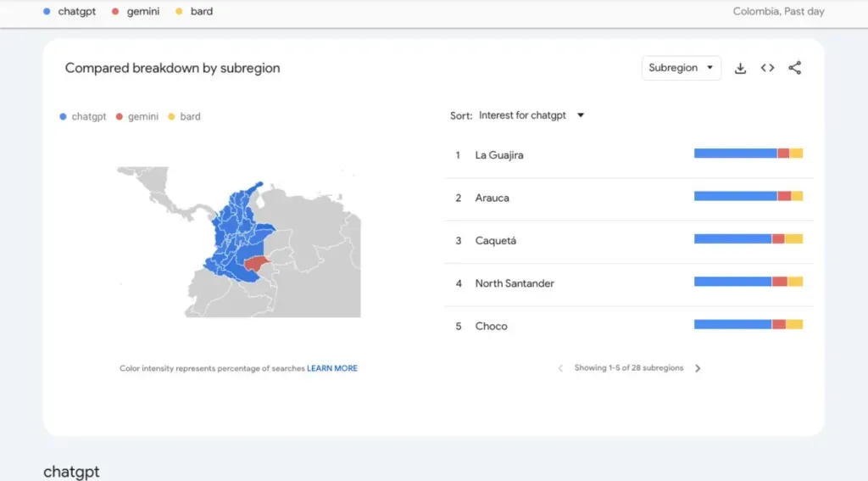Select La Guajira in the list
Screen dimensions: 868x481
pos(498,155)
